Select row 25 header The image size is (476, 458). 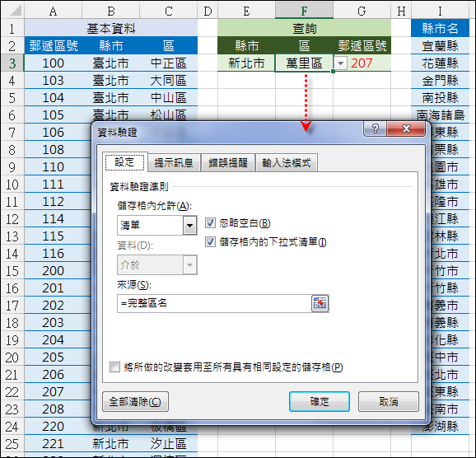pyautogui.click(x=12, y=444)
